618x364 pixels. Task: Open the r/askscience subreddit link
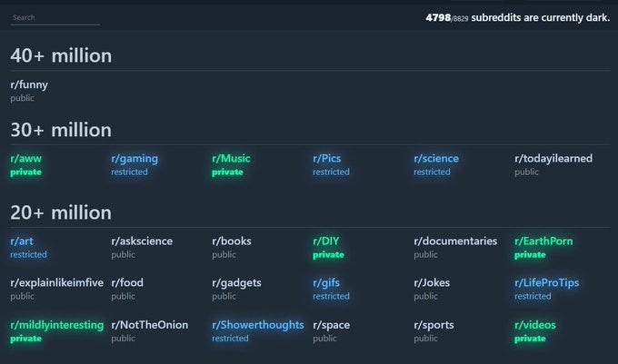142,241
